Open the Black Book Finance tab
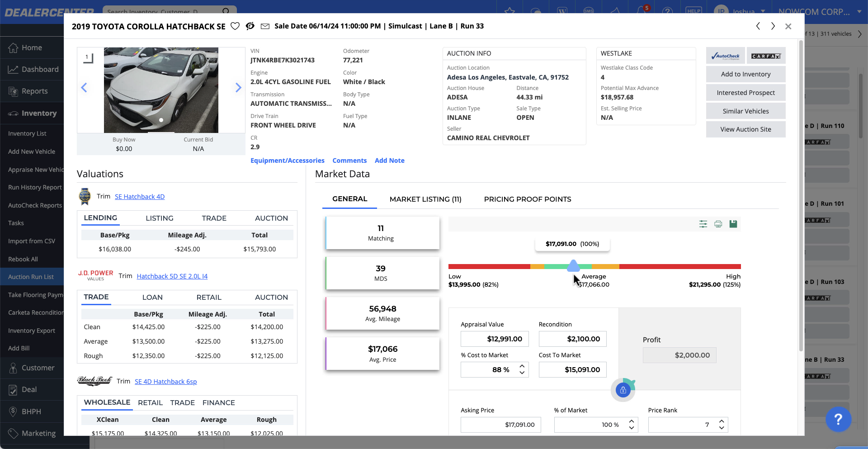 point(219,402)
